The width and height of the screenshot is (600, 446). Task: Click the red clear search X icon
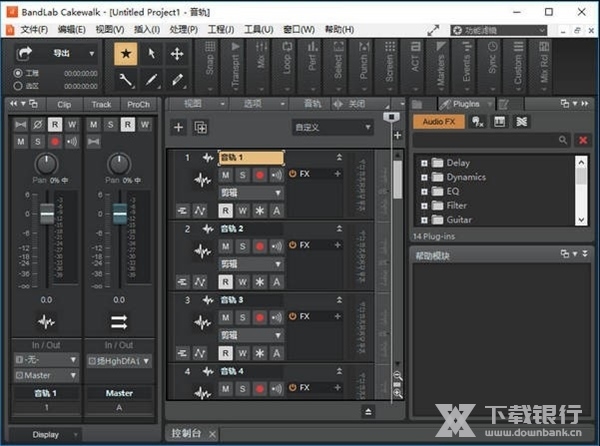583,141
